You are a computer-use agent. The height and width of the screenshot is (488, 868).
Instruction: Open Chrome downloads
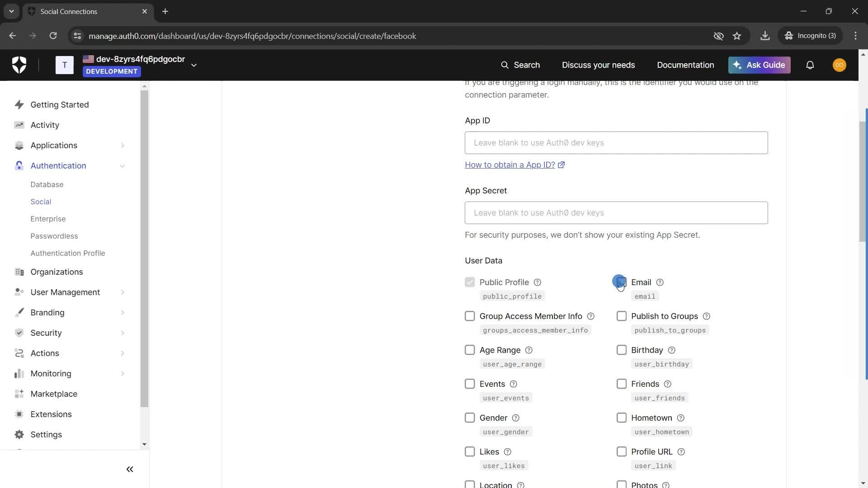(765, 36)
